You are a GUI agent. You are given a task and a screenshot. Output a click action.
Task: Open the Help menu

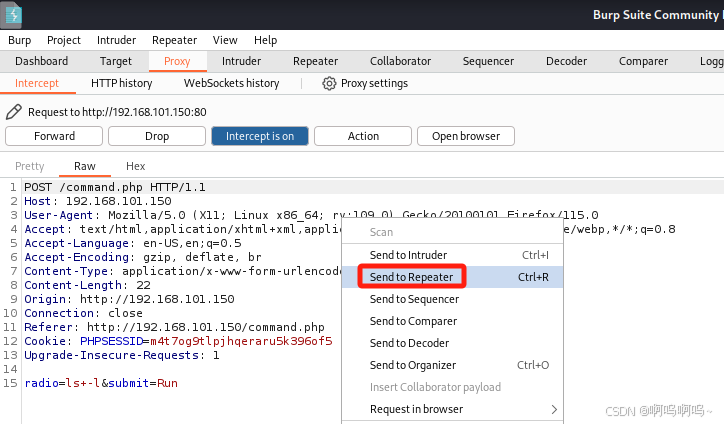pyautogui.click(x=265, y=40)
